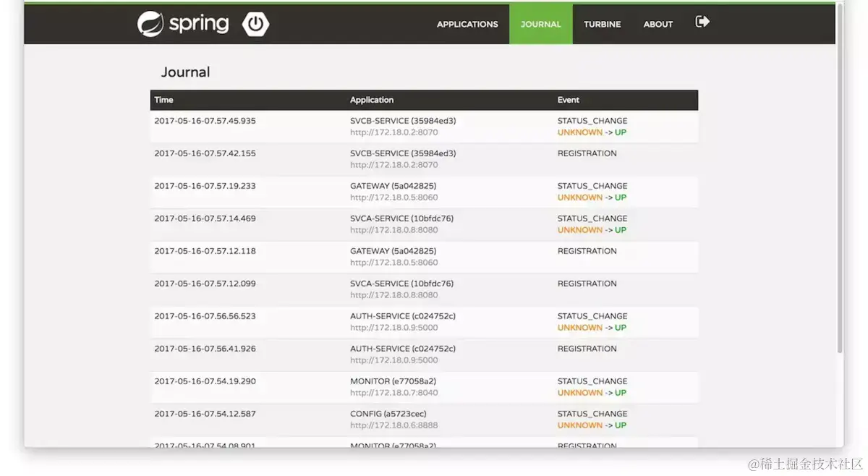Select timestamp 2017-05-16-07.57.12.099

(x=205, y=284)
